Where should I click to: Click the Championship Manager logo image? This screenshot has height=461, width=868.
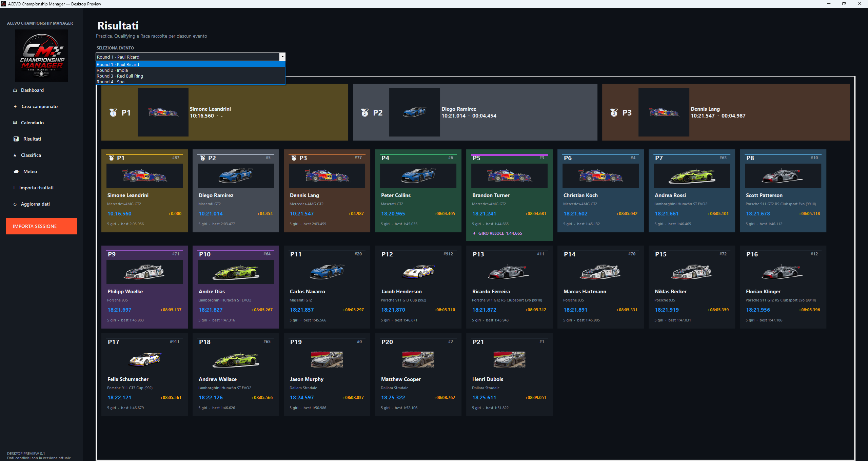41,56
